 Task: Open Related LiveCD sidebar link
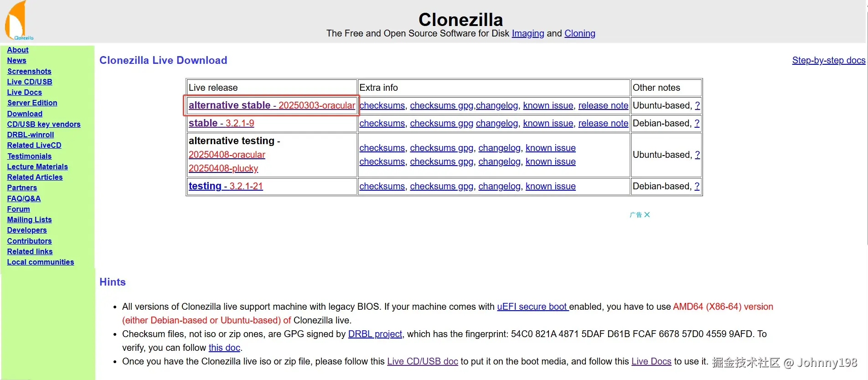[x=34, y=145]
